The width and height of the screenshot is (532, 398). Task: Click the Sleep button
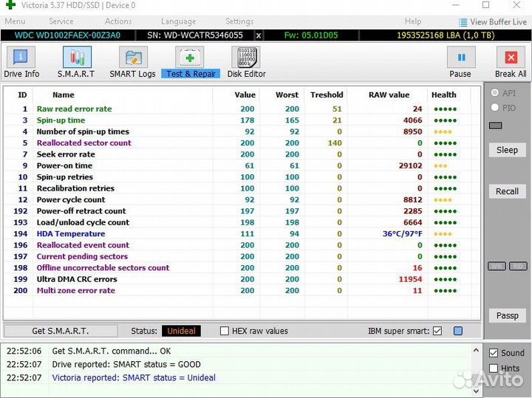507,150
